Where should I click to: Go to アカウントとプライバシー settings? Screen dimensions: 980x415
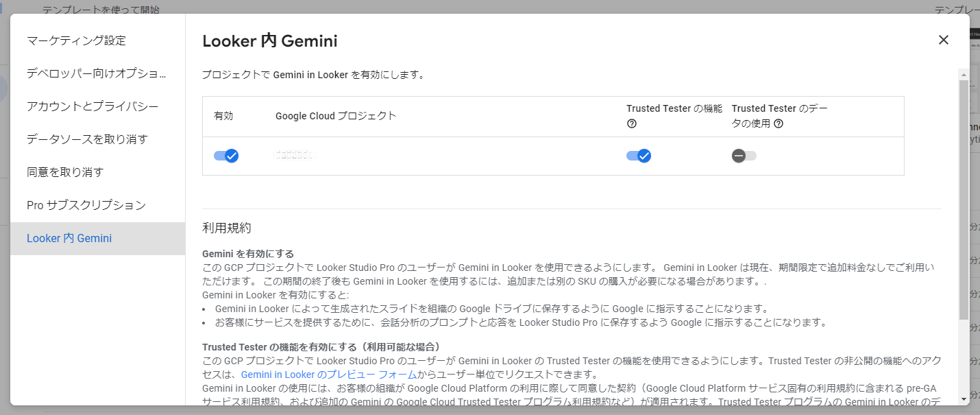(x=93, y=106)
